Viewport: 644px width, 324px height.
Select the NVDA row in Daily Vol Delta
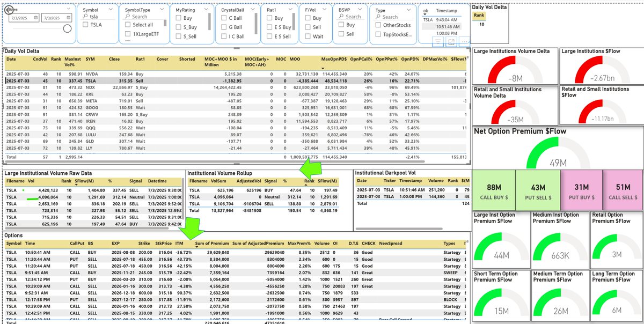click(x=236, y=73)
